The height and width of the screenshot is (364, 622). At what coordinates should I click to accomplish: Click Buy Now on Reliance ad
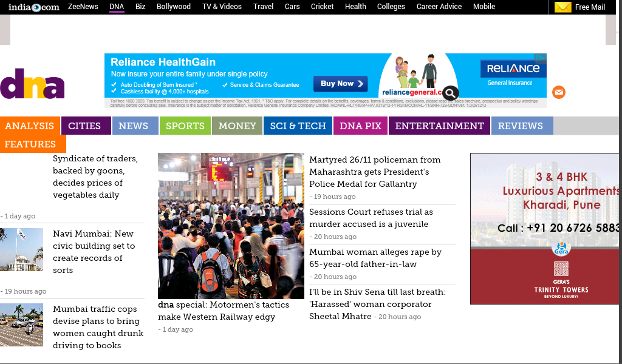click(x=341, y=84)
